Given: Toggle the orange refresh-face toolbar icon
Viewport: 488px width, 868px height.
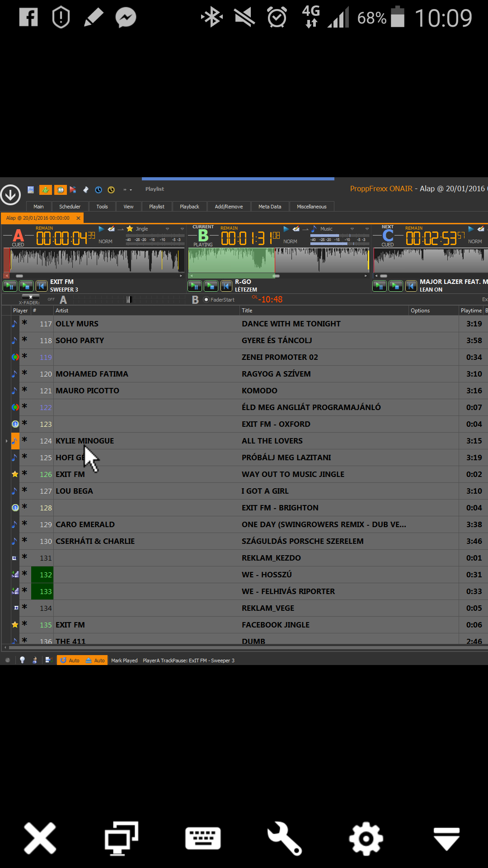Looking at the screenshot, I should (60, 190).
